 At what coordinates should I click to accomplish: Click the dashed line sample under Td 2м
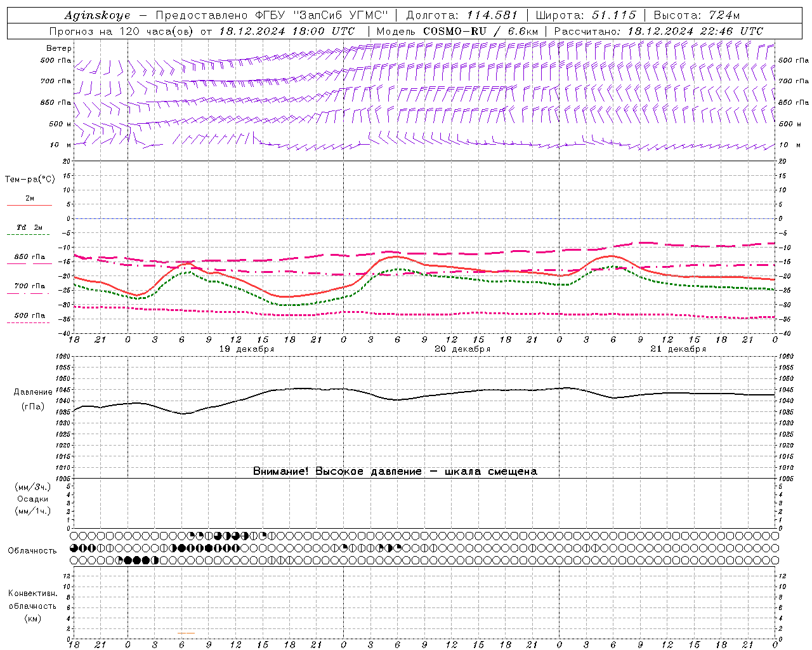point(29,235)
